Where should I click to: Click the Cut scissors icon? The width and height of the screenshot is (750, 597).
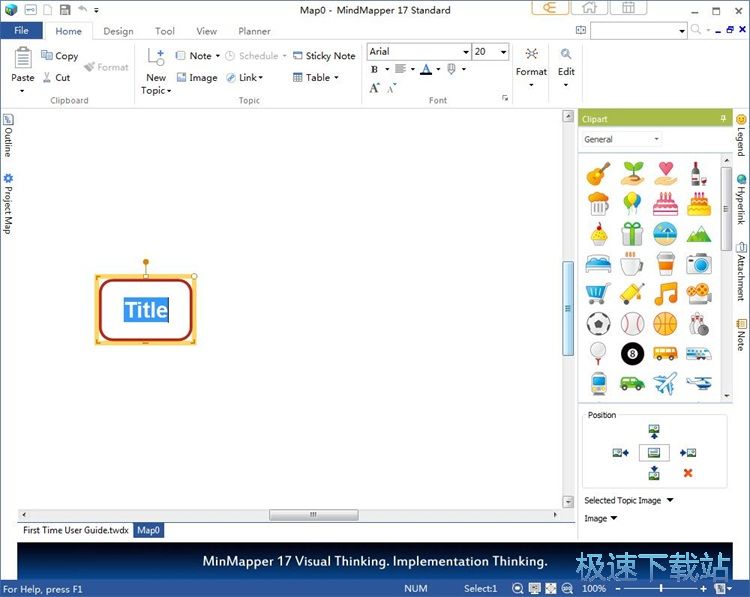click(47, 77)
